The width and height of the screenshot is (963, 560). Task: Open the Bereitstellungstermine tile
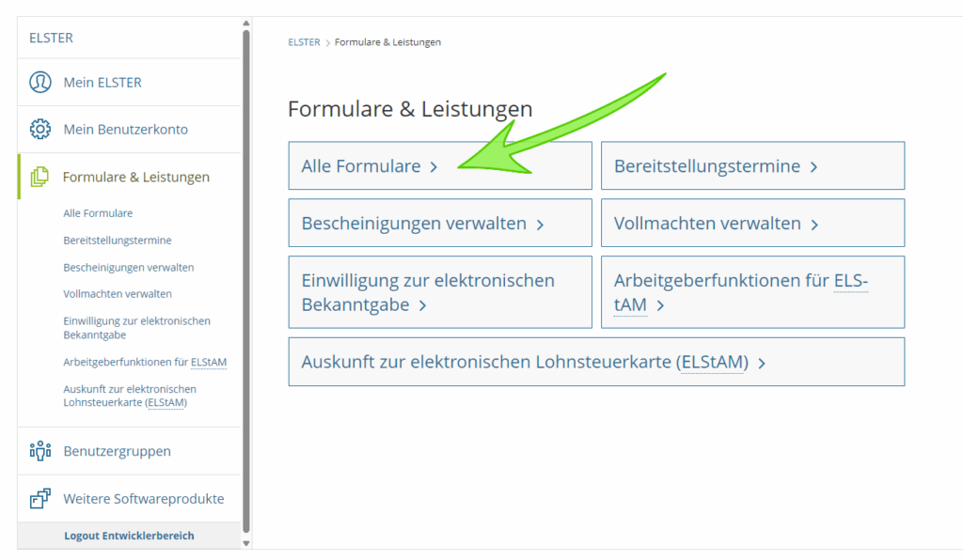[753, 165]
